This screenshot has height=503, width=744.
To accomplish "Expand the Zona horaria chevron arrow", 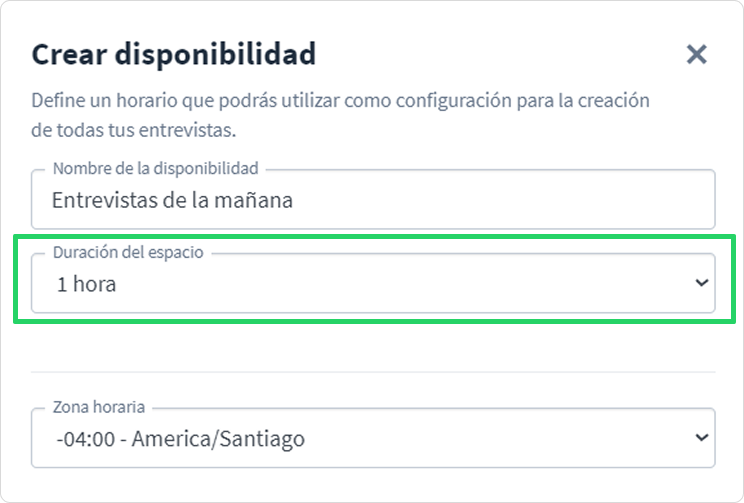I will point(702,437).
